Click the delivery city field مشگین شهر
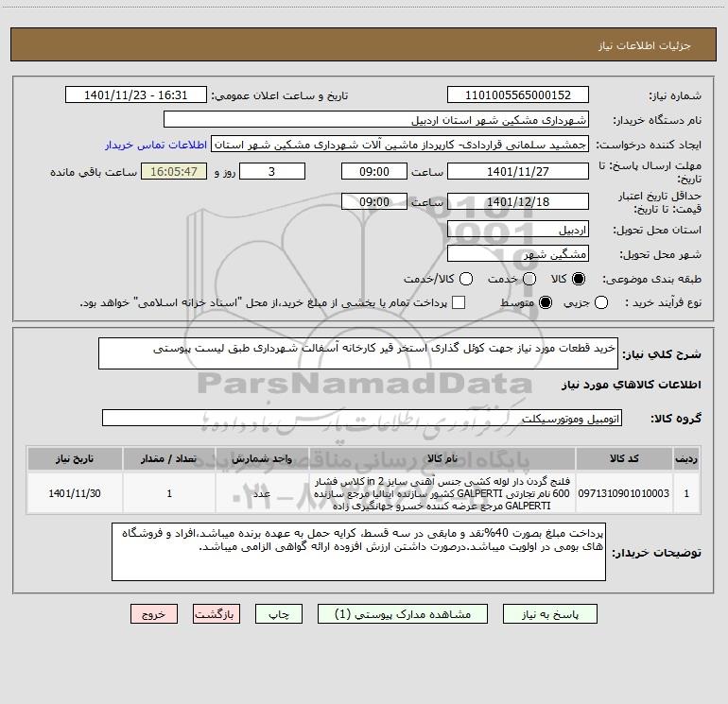This screenshot has height=704, width=728. click(x=518, y=254)
